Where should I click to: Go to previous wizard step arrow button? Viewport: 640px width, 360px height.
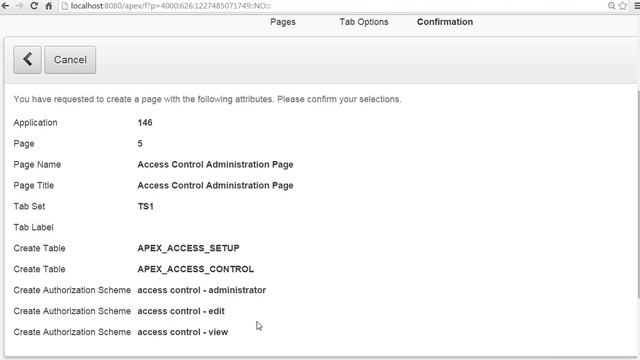27,60
